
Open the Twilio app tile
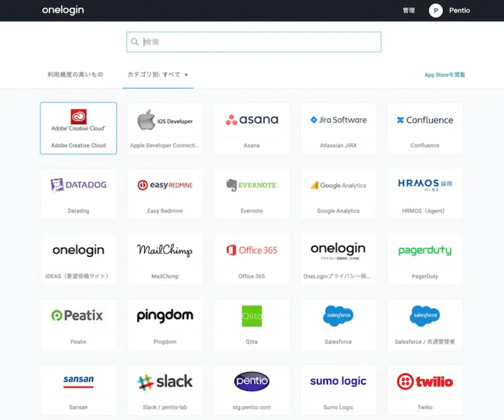(x=425, y=390)
